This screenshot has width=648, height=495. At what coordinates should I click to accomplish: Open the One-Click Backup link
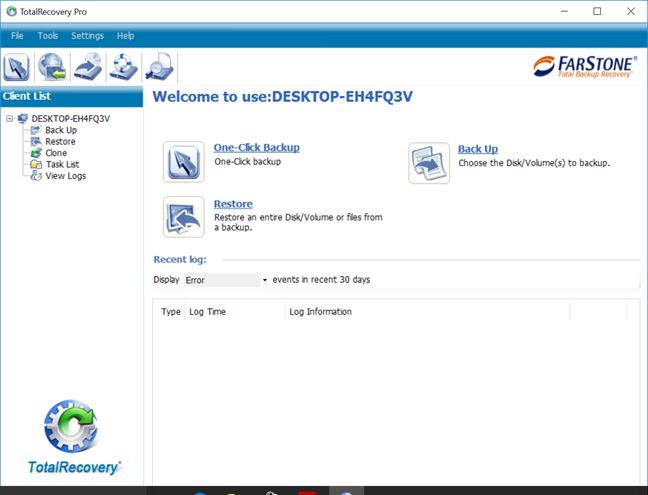(257, 148)
